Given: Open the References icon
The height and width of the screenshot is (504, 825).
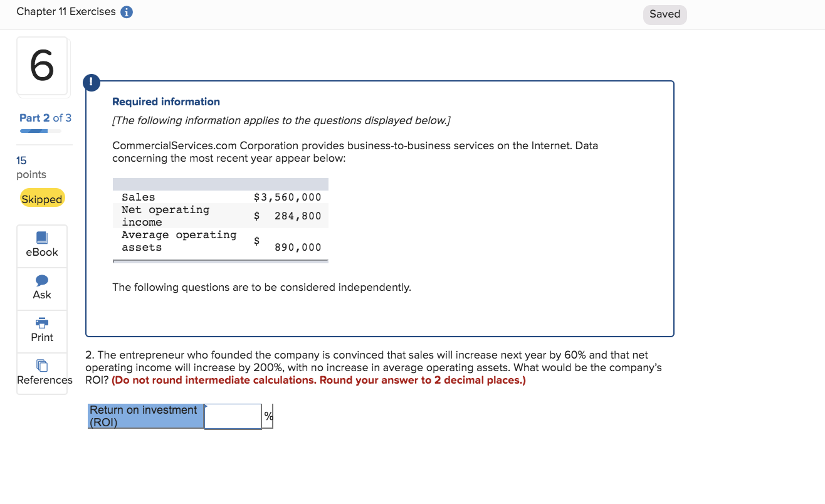Looking at the screenshot, I should coord(42,365).
